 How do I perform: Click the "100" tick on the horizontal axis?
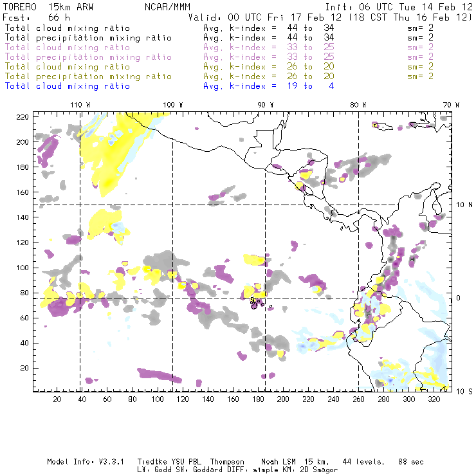[x=158, y=399]
